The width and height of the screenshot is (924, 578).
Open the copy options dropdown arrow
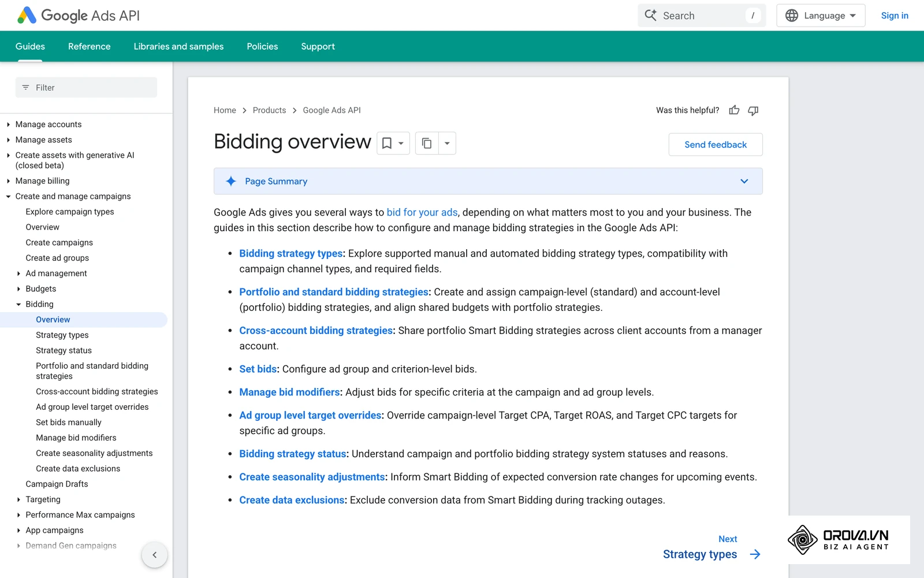point(447,143)
